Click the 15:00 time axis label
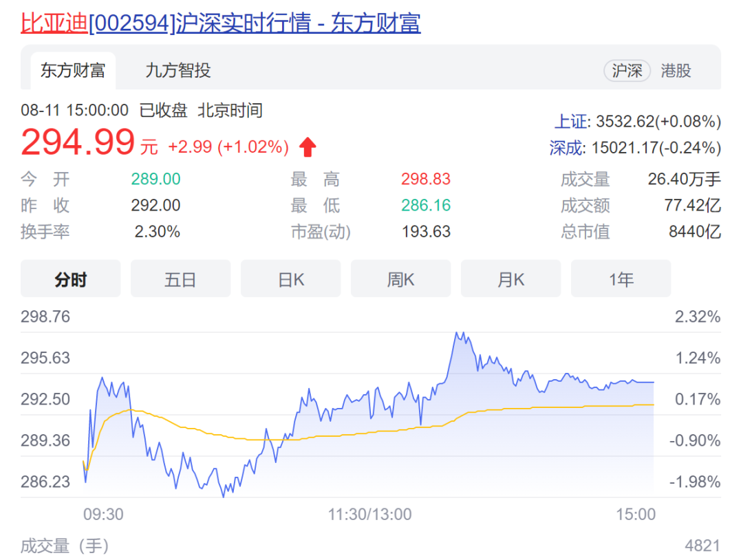Image resolution: width=743 pixels, height=560 pixels. coord(636,514)
